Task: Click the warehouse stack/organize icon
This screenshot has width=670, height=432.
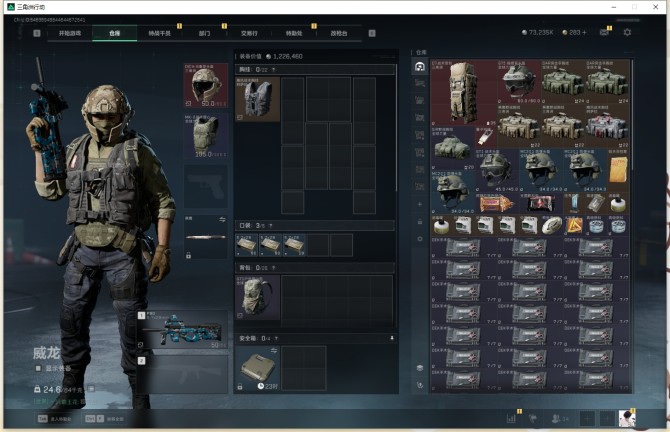Action: tap(420, 368)
